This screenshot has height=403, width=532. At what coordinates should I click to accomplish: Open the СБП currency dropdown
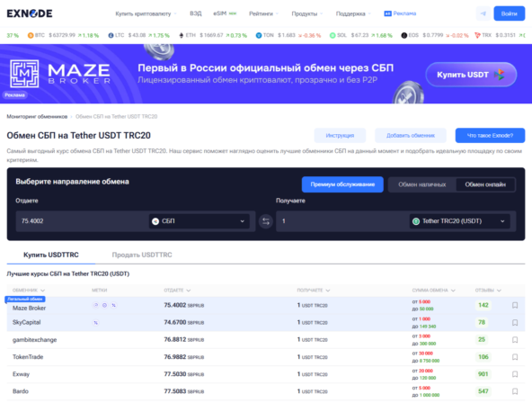(x=199, y=221)
